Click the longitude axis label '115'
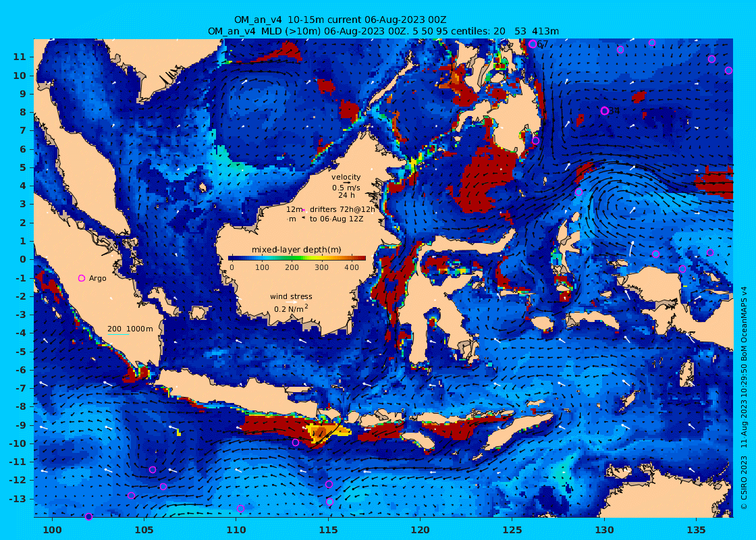 tap(328, 529)
